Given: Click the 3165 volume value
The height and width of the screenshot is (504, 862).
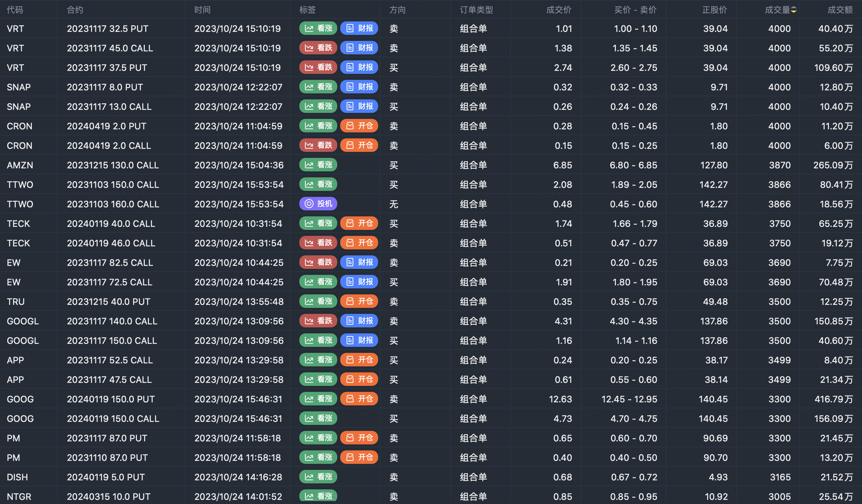Looking at the screenshot, I should 780,477.
